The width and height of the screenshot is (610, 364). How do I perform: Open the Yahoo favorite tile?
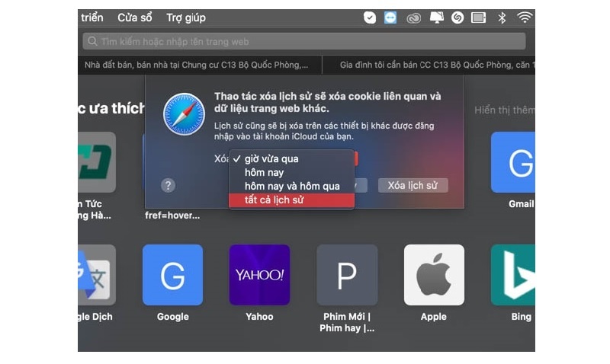[x=259, y=274]
